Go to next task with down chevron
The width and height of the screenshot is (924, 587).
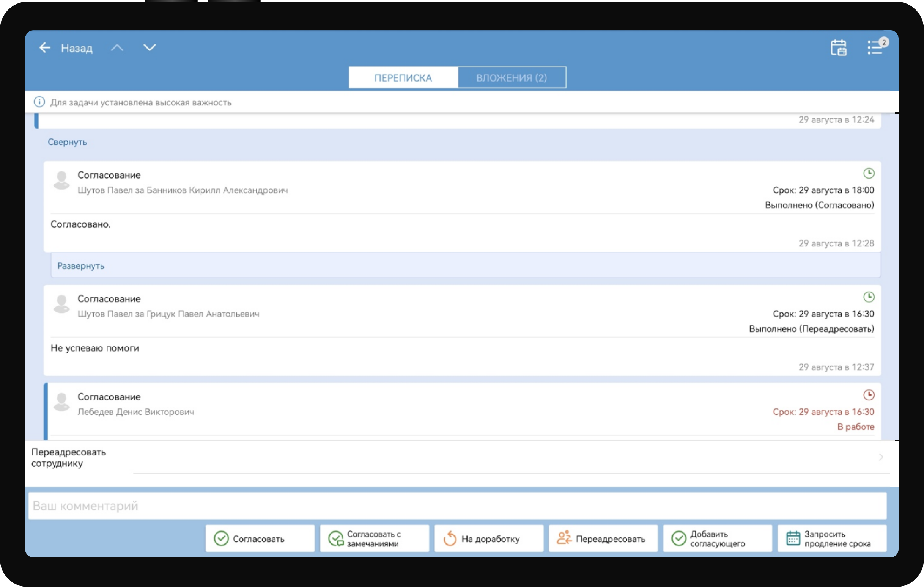click(150, 47)
